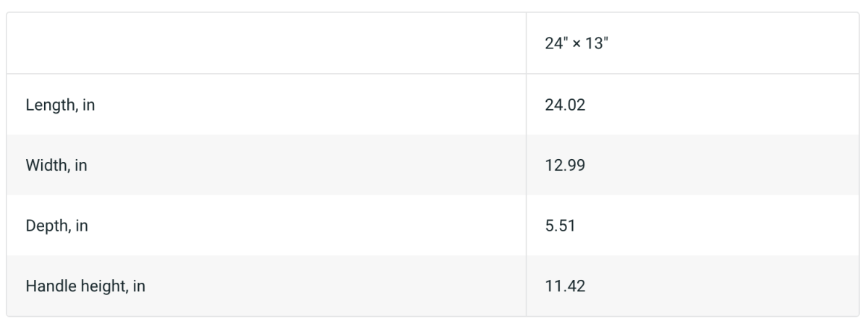This screenshot has width=868, height=324.
Task: Click the 11.42 handle height value
Action: click(564, 287)
